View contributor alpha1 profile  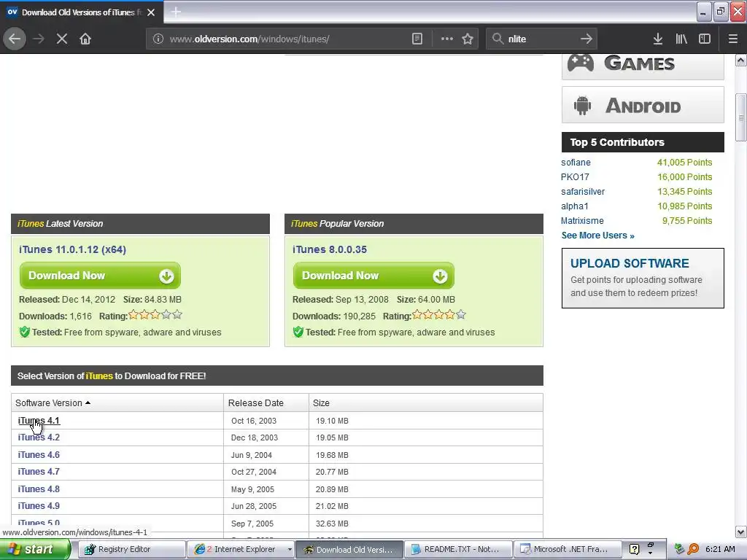pyautogui.click(x=575, y=206)
